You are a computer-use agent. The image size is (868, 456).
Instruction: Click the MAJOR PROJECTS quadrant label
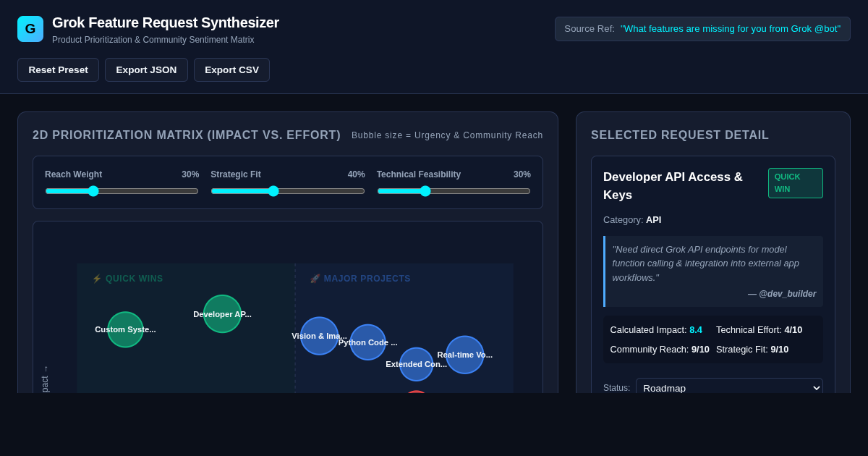[x=360, y=279]
